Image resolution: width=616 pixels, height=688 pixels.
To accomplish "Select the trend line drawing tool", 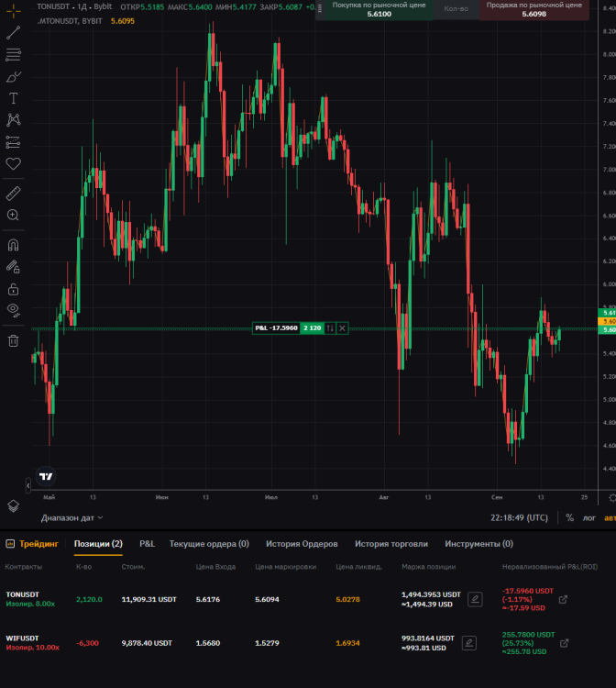I will tap(13, 33).
